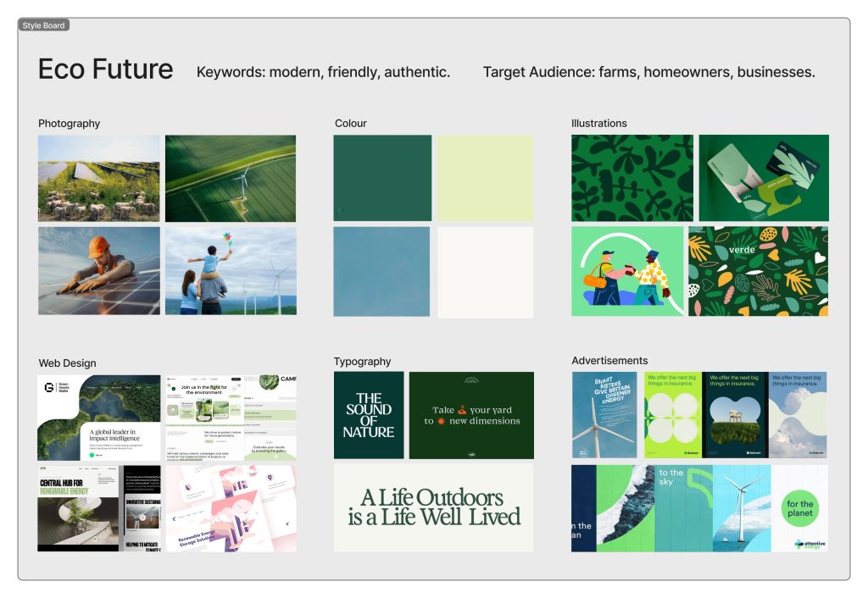The width and height of the screenshot is (868, 598).
Task: Click the off-white colour swatch
Action: (x=485, y=271)
